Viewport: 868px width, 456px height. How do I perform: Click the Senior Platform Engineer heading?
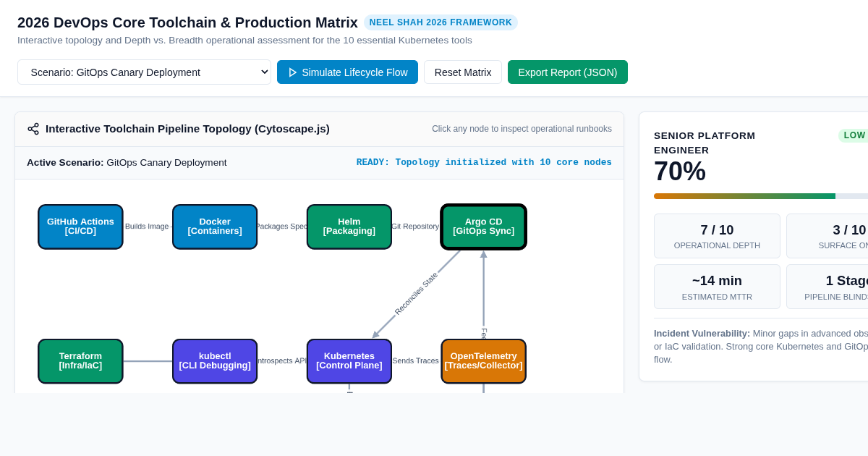[x=705, y=143]
